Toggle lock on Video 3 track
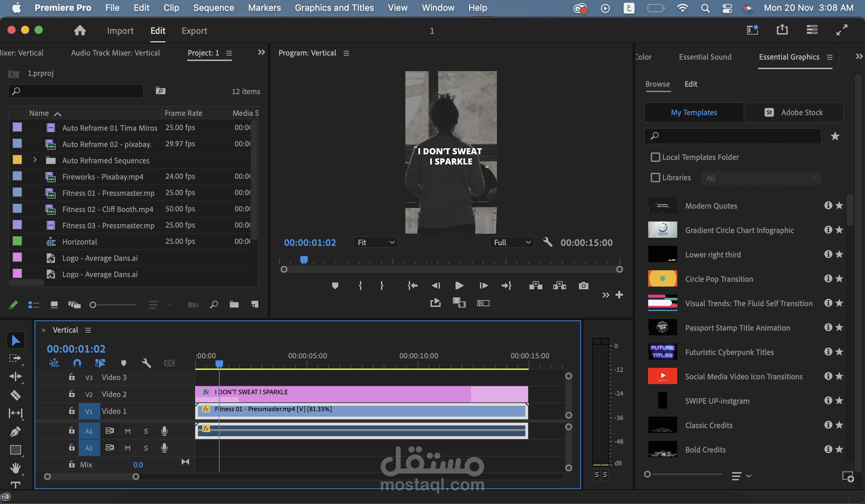 point(72,377)
